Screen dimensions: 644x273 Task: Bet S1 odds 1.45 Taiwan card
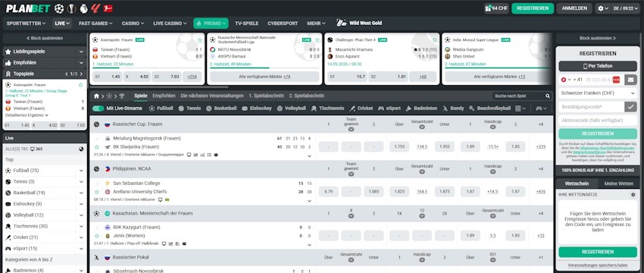(x=108, y=77)
